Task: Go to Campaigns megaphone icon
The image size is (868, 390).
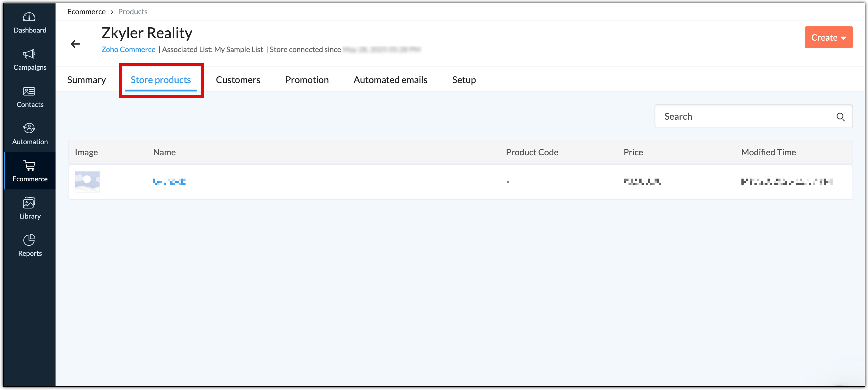Action: (29, 54)
